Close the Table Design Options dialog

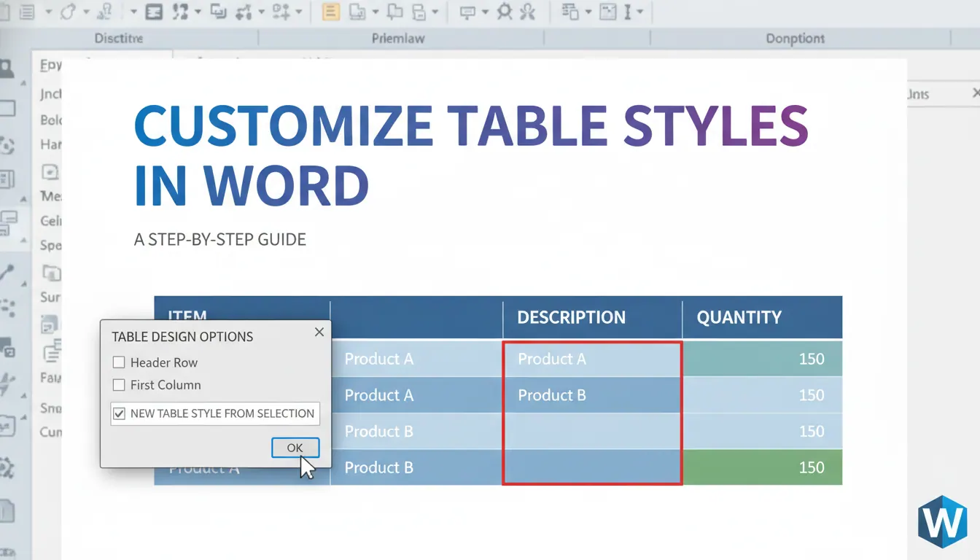click(319, 332)
